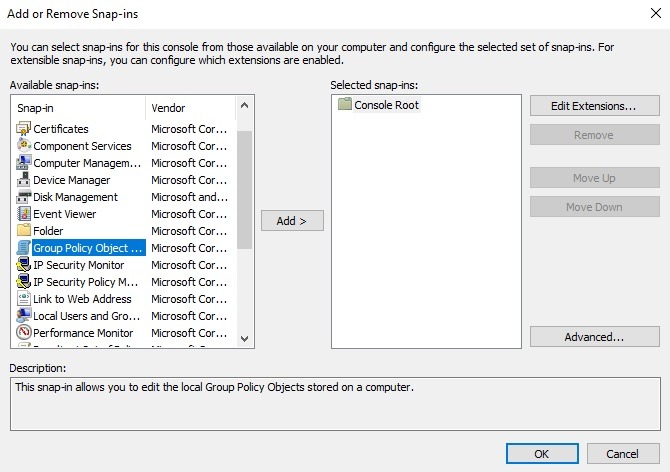
Task: Click the Add > button
Action: [292, 220]
